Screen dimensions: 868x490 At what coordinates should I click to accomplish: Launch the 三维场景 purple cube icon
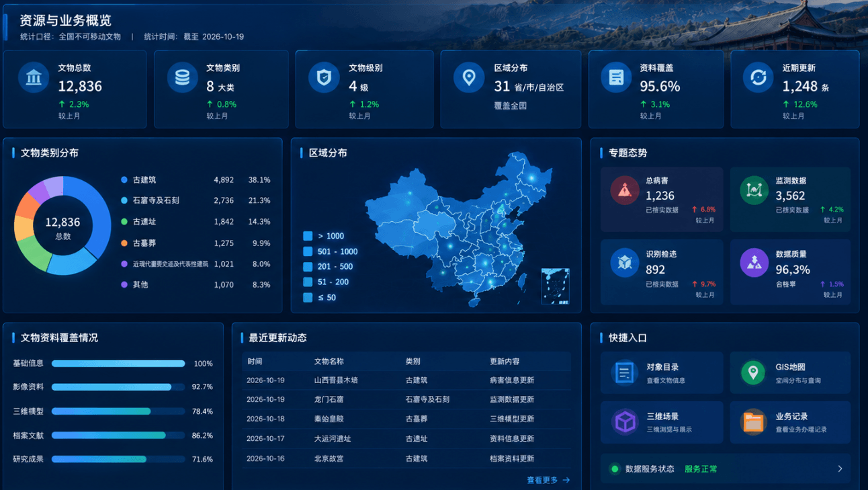coord(625,422)
